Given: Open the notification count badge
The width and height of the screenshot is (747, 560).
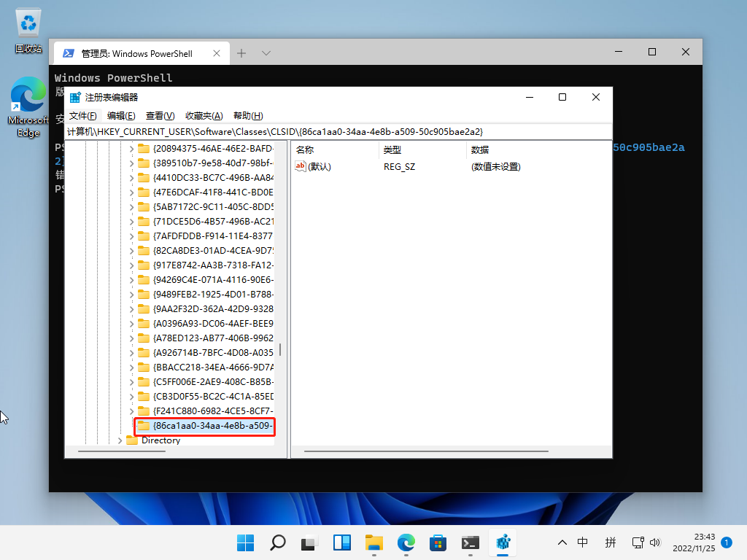Looking at the screenshot, I should point(727,542).
